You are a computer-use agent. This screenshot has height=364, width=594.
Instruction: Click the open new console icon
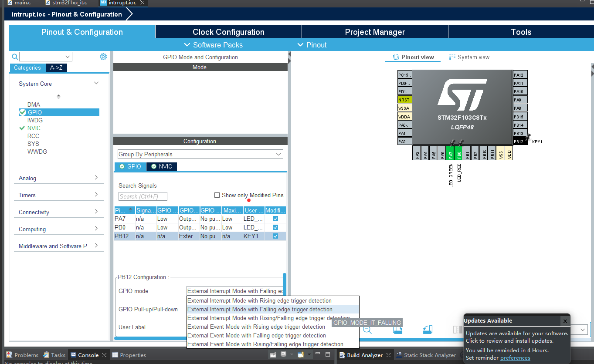pos(301,355)
